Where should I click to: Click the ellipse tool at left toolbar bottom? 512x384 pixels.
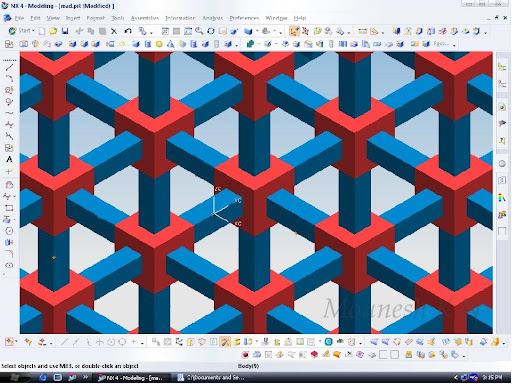9,265
